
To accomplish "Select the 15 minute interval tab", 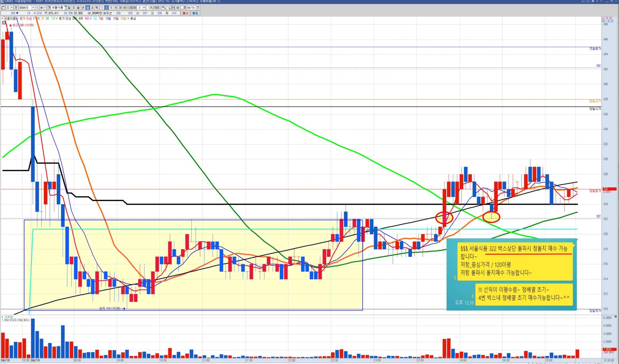I will [x=116, y=8].
